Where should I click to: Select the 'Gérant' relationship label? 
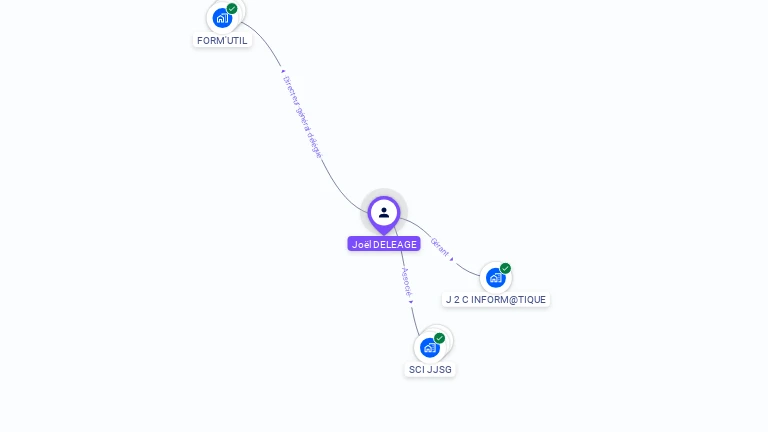(x=439, y=247)
